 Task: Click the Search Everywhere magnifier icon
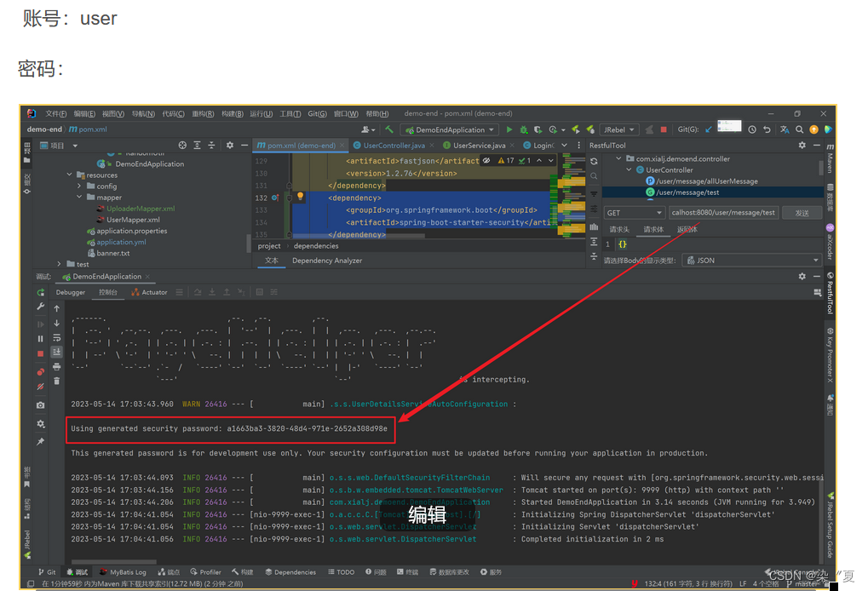pos(798,129)
